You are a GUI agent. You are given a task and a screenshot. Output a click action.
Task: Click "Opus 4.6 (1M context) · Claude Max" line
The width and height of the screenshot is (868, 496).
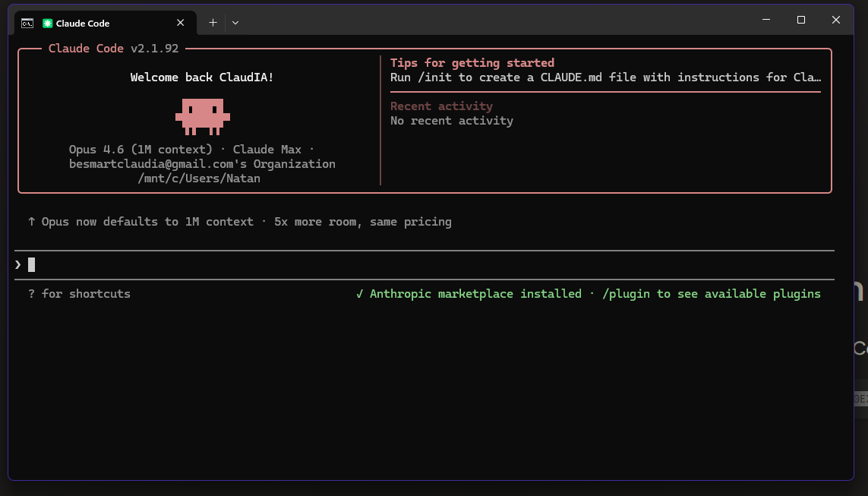point(191,150)
